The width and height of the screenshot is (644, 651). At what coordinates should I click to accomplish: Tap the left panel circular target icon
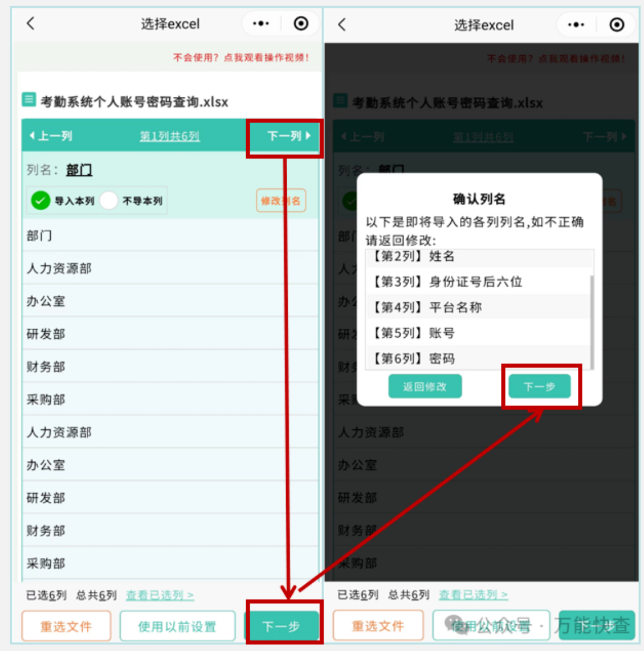301,24
